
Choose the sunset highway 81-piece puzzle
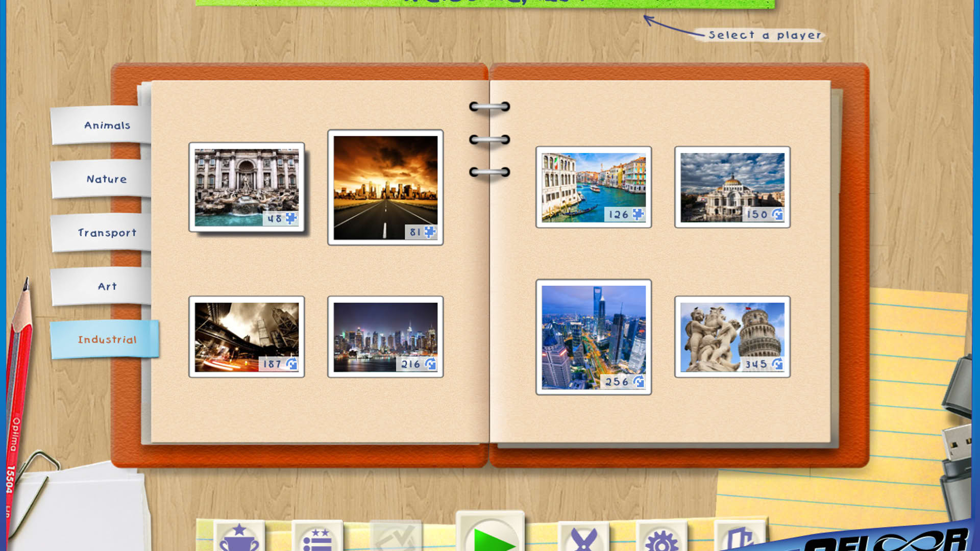coord(385,187)
